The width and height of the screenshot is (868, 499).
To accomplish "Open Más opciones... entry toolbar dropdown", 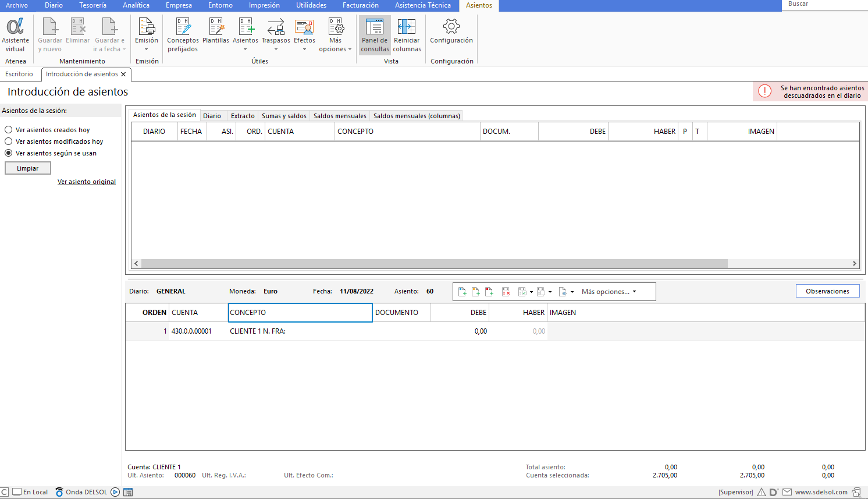I will [609, 292].
